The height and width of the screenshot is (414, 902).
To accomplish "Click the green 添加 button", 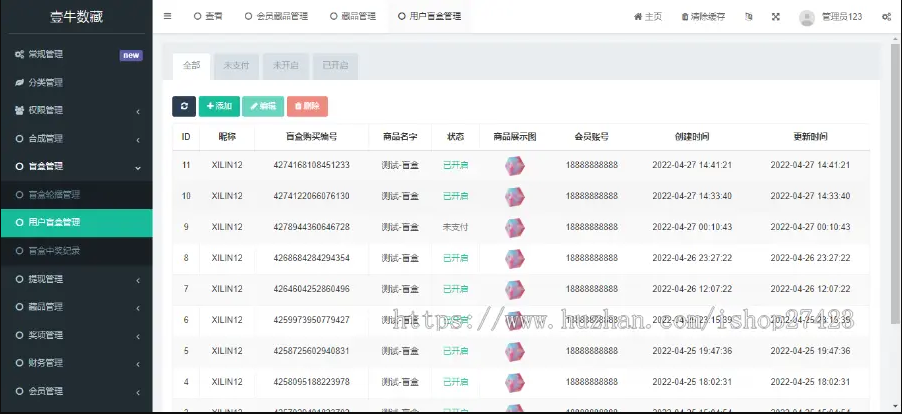I will (x=219, y=106).
